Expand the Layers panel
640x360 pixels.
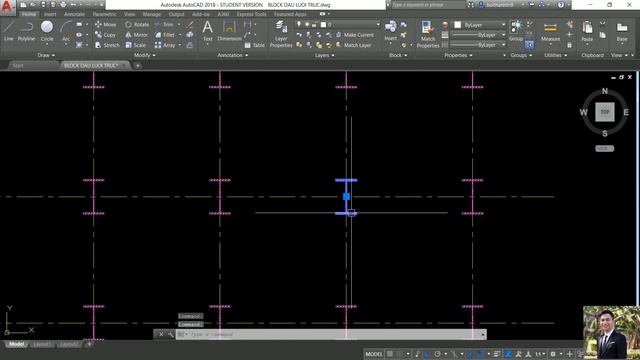click(324, 55)
